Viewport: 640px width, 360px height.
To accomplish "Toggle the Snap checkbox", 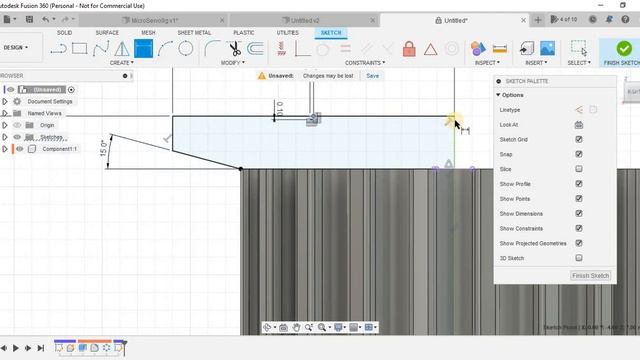I will tap(579, 154).
